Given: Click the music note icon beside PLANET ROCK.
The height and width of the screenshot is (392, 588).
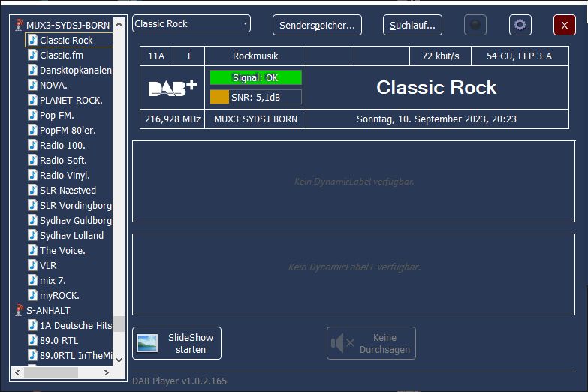Looking at the screenshot, I should pos(32,100).
